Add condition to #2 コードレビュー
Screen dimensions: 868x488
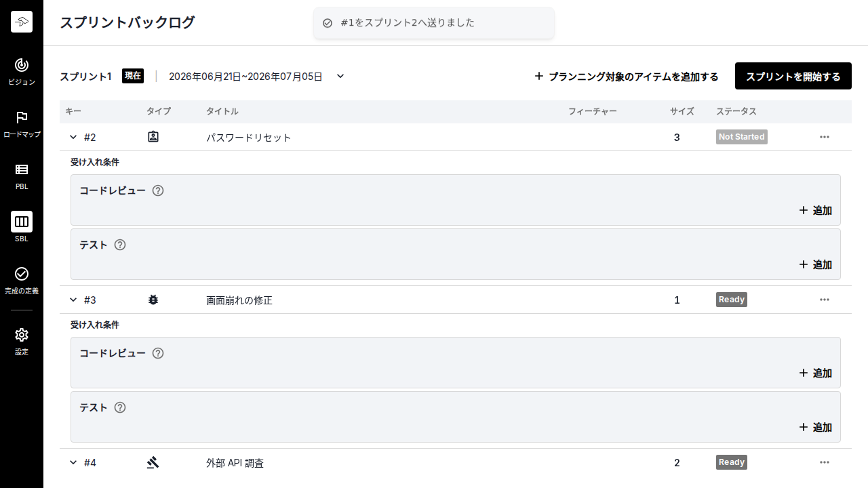tap(815, 210)
